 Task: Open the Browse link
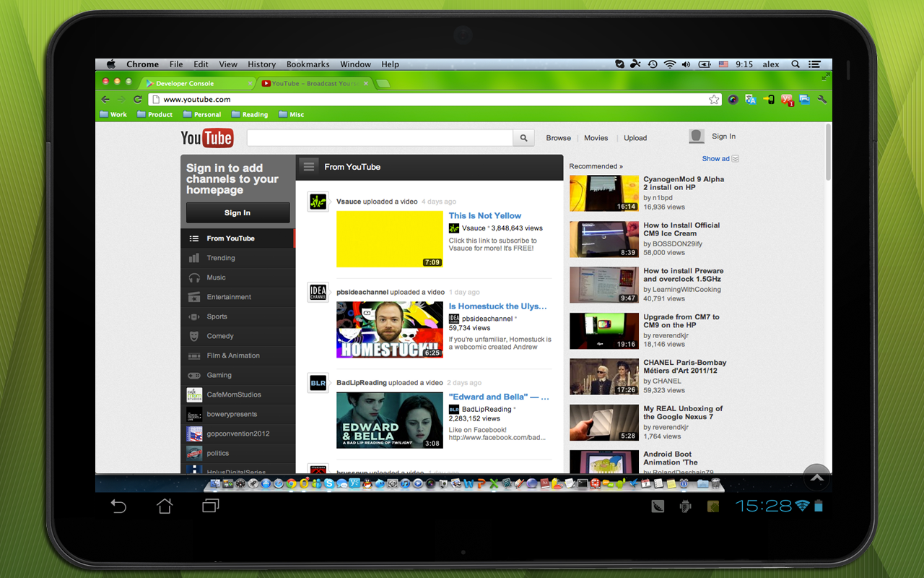(x=559, y=138)
